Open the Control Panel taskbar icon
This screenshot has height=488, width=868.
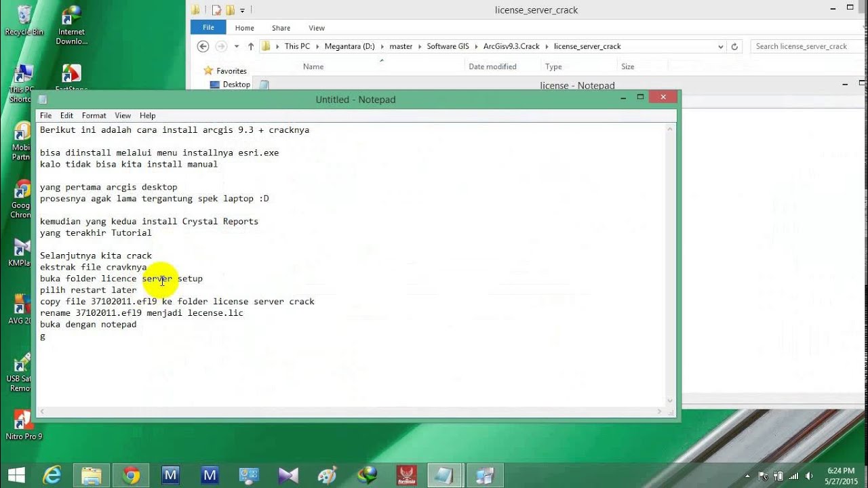pyautogui.click(x=249, y=475)
